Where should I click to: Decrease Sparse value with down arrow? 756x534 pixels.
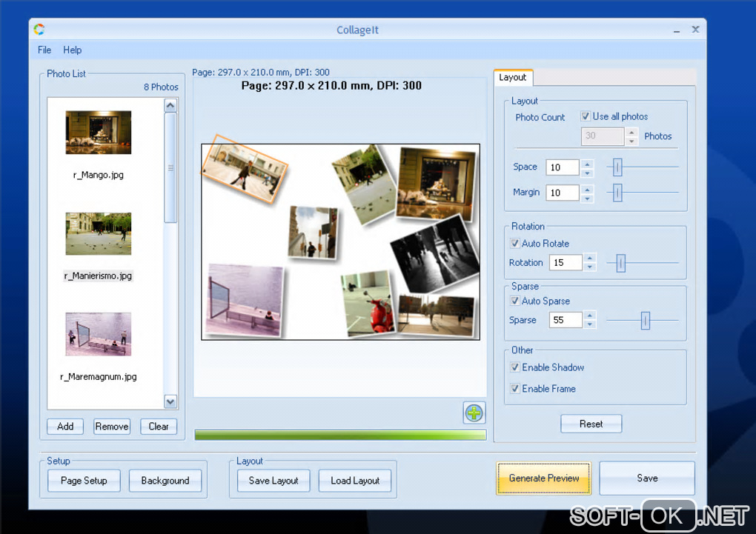tap(590, 324)
